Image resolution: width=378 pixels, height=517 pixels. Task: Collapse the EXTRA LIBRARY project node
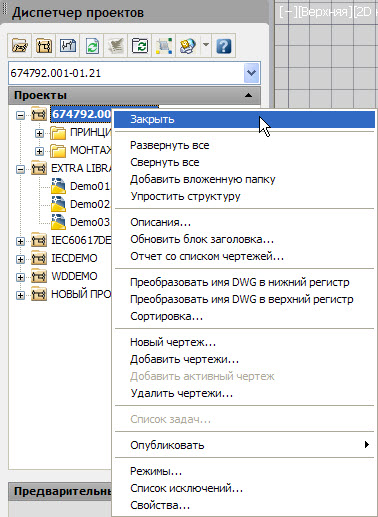pos(20,169)
